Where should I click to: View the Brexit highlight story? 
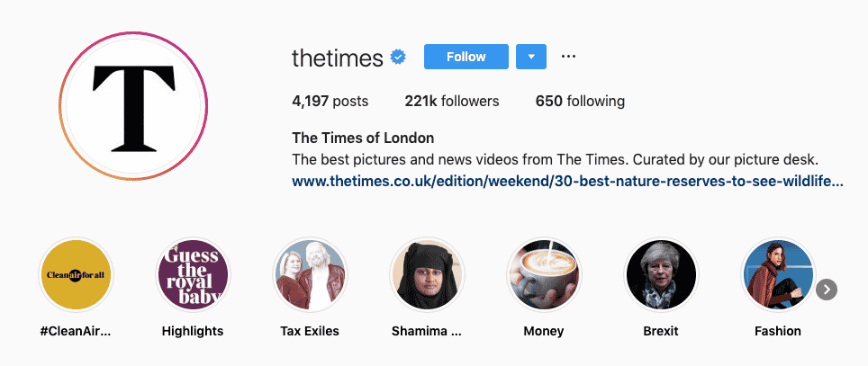660,275
